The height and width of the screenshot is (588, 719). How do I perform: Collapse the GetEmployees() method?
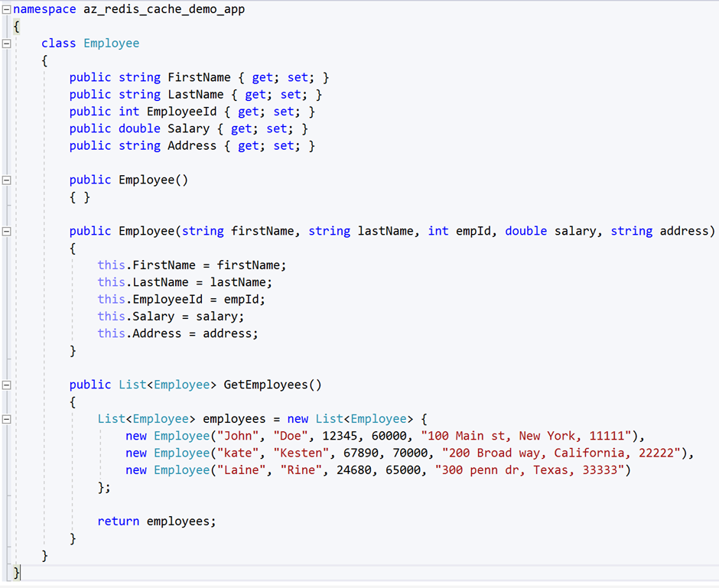pyautogui.click(x=6, y=385)
